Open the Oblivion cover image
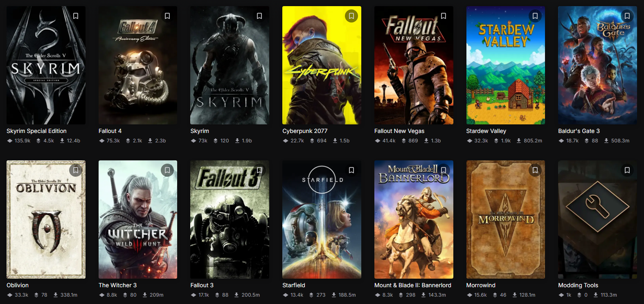This screenshot has height=304, width=644. [46, 219]
